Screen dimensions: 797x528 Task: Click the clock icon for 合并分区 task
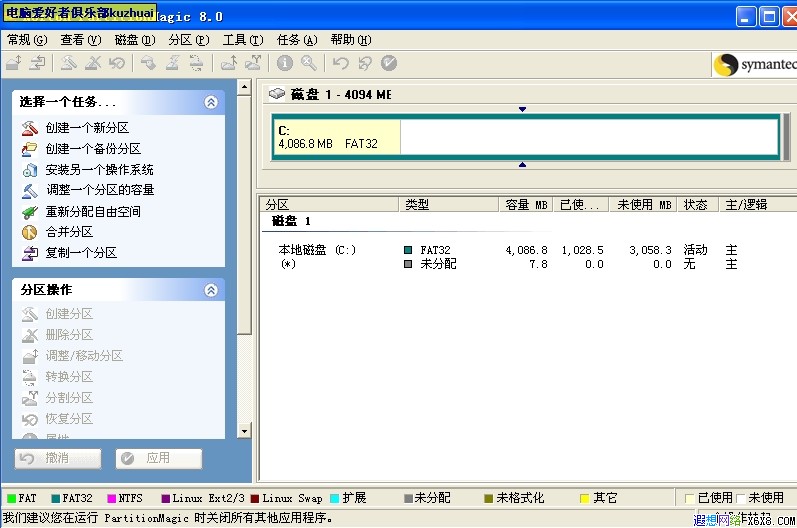29,232
